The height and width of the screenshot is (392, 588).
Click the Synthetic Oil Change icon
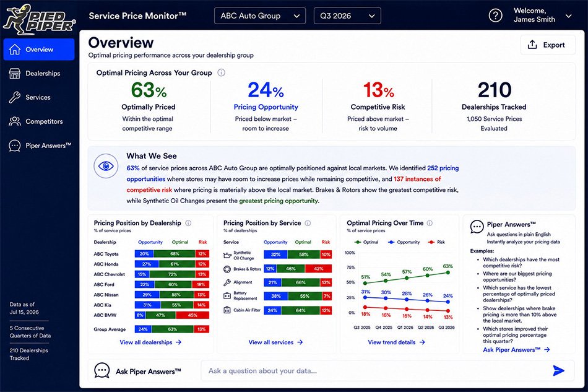coord(227,255)
